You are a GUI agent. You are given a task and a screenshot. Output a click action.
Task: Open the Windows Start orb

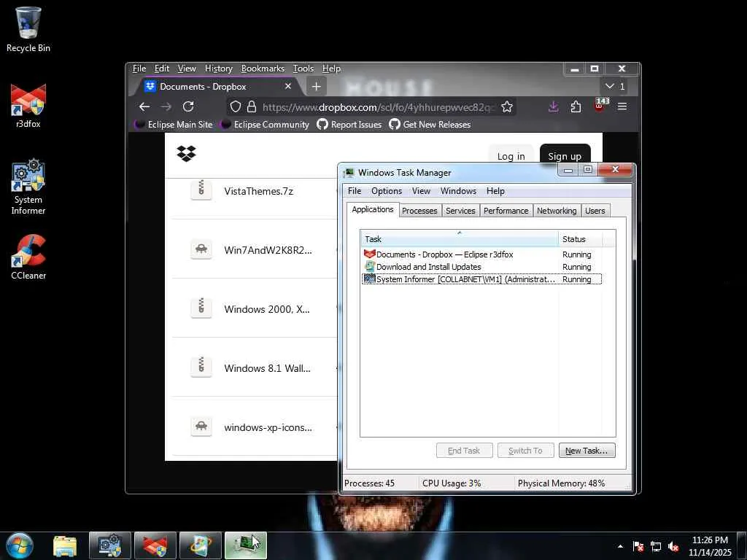click(x=20, y=545)
